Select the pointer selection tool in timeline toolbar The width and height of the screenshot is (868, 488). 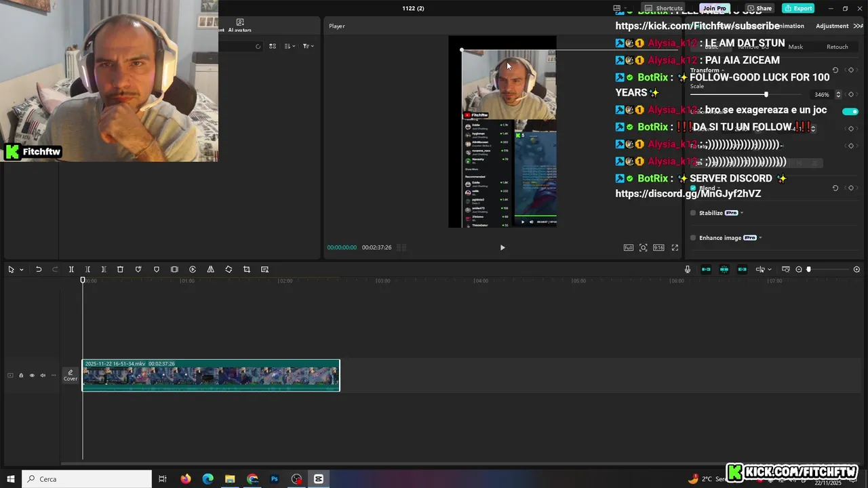pos(11,269)
